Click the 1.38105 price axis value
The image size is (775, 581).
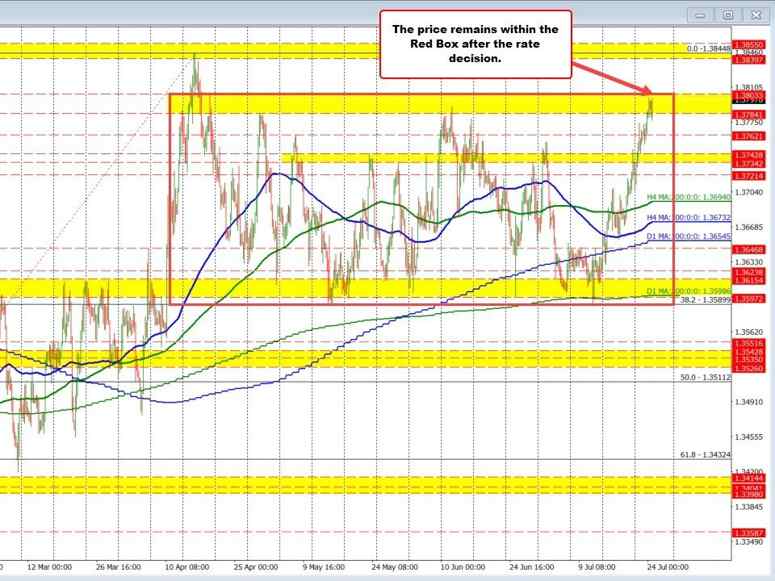point(749,87)
